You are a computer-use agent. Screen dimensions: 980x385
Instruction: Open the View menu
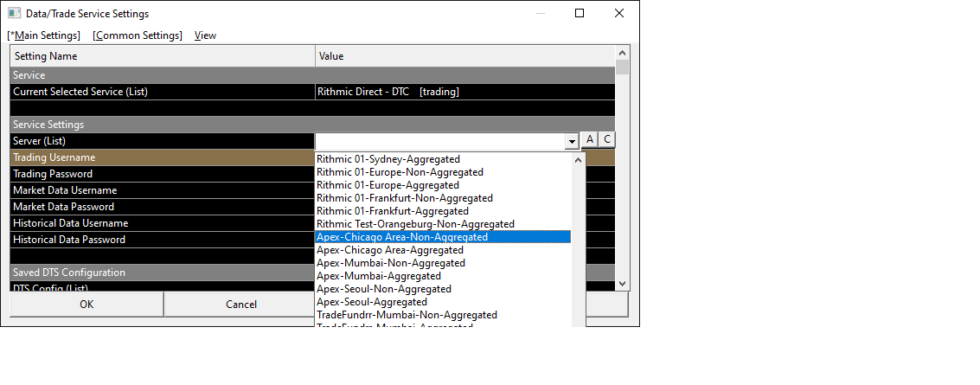coord(205,35)
